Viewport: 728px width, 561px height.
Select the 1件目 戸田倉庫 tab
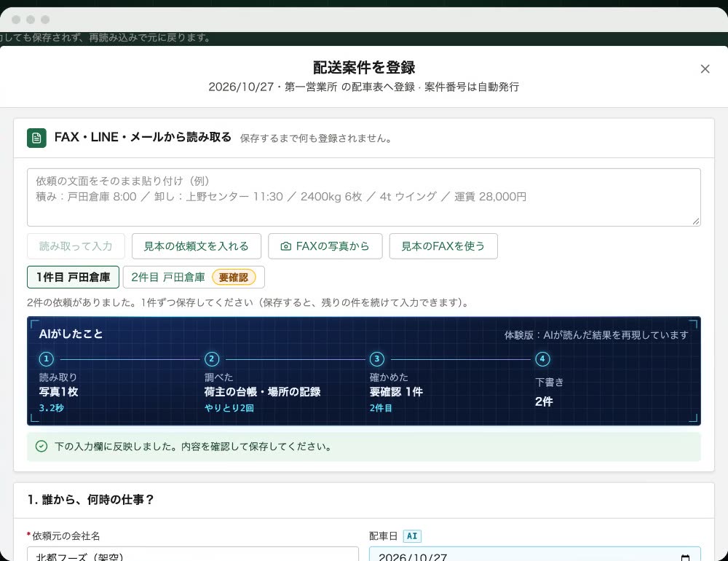click(x=73, y=277)
